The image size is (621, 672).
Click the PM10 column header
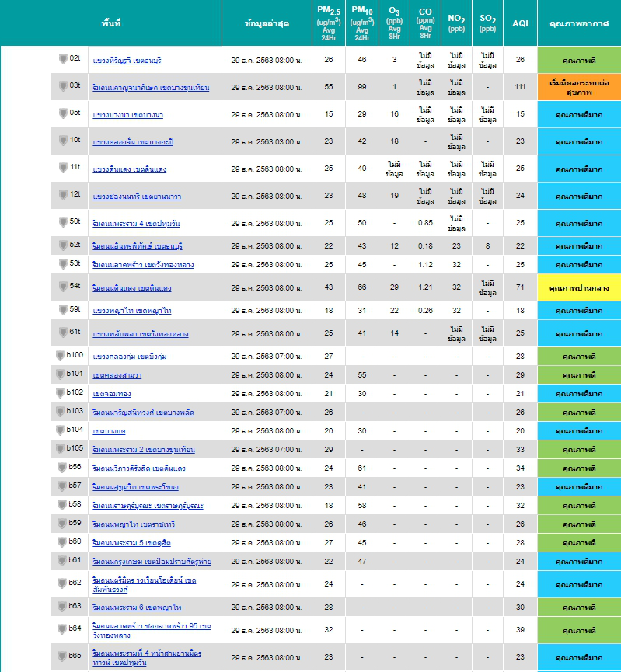click(x=362, y=23)
